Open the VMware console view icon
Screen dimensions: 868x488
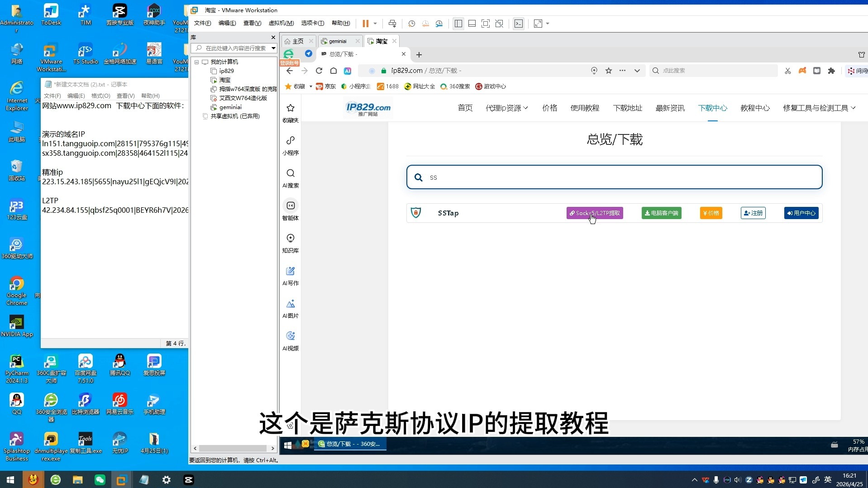tap(519, 24)
